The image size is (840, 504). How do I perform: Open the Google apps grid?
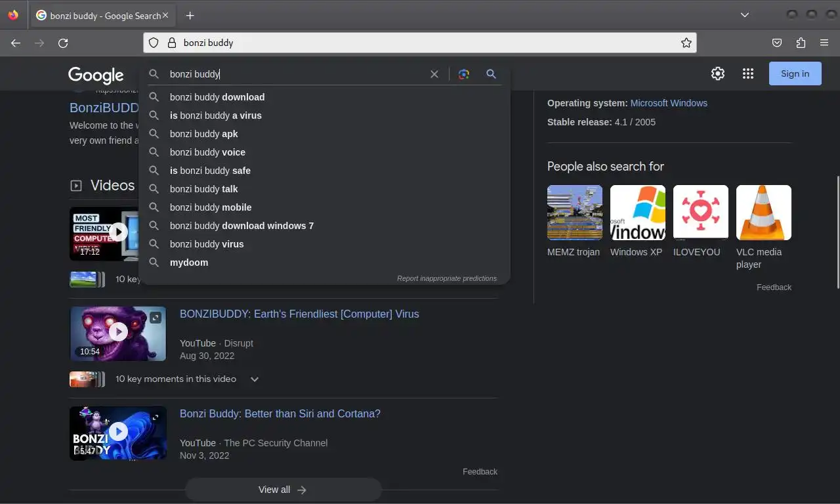[748, 73]
